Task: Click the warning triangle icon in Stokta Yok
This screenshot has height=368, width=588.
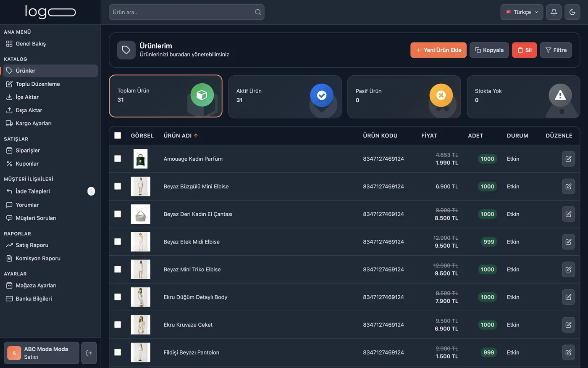Action: point(560,95)
